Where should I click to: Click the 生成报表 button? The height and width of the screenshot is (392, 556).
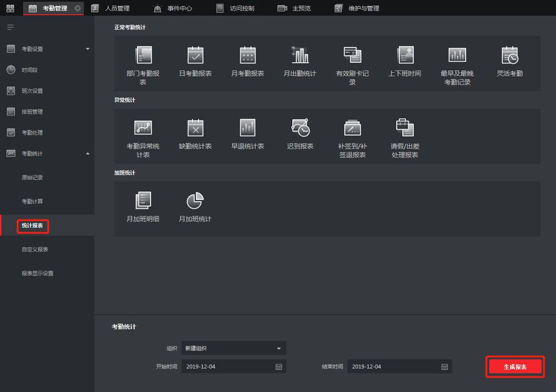point(515,367)
